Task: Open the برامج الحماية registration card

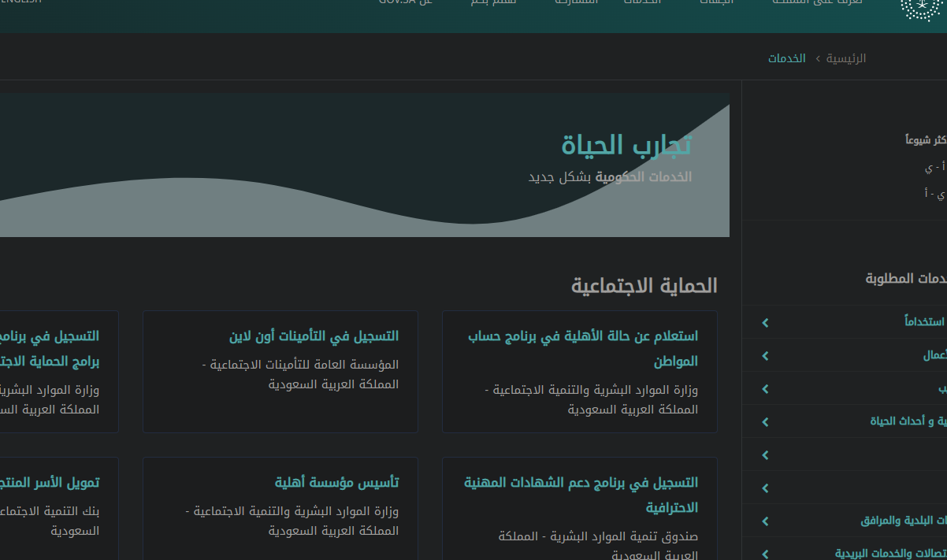Action: pos(50,348)
